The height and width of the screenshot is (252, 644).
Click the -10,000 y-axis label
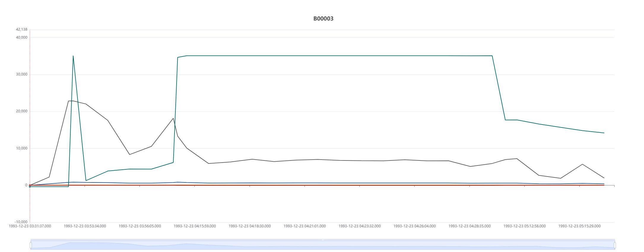point(21,222)
